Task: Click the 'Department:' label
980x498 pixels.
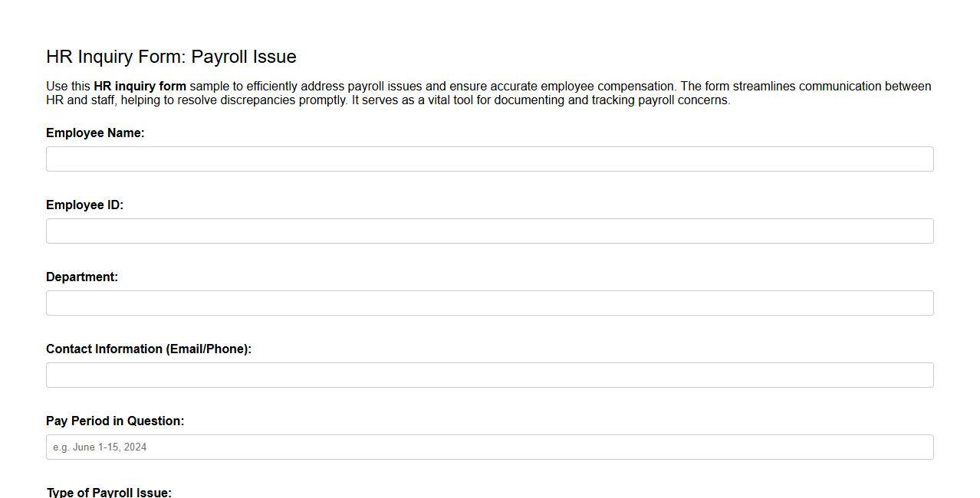Action: pyautogui.click(x=82, y=277)
